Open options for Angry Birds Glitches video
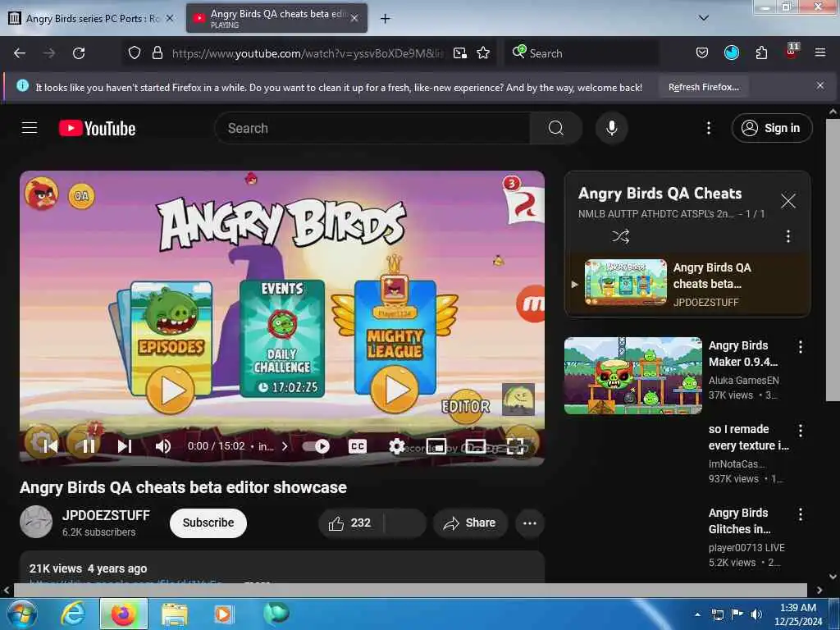Viewport: 840px width, 630px height. [801, 514]
